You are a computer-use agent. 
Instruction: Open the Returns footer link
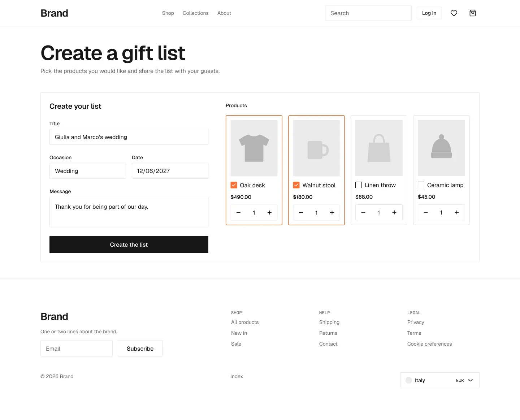click(x=328, y=333)
